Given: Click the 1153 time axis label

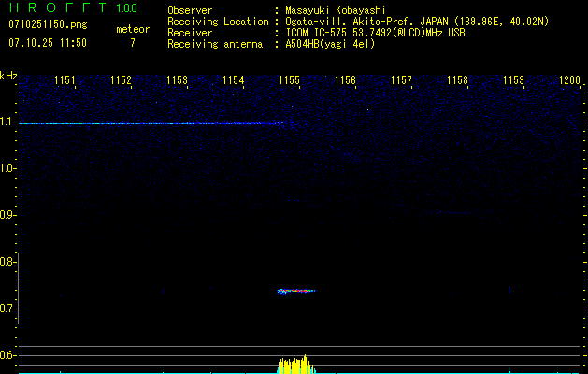Looking at the screenshot, I should pos(177,80).
